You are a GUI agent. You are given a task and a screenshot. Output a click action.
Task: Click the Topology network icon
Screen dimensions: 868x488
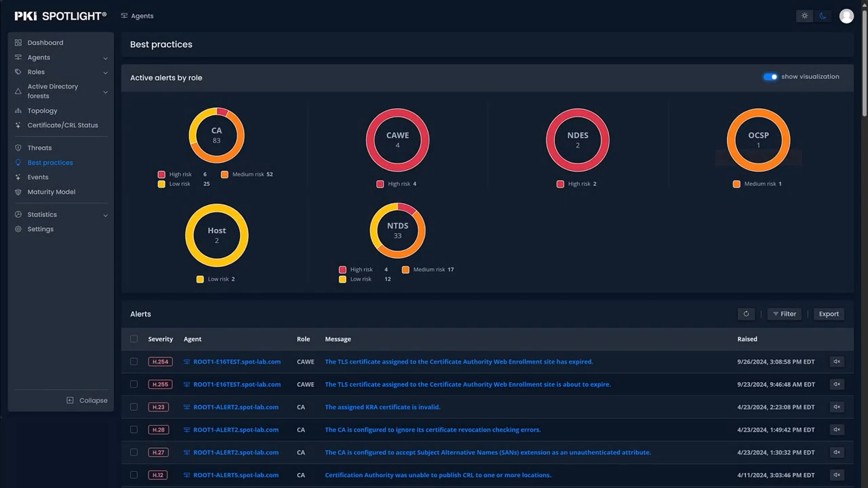tap(18, 111)
